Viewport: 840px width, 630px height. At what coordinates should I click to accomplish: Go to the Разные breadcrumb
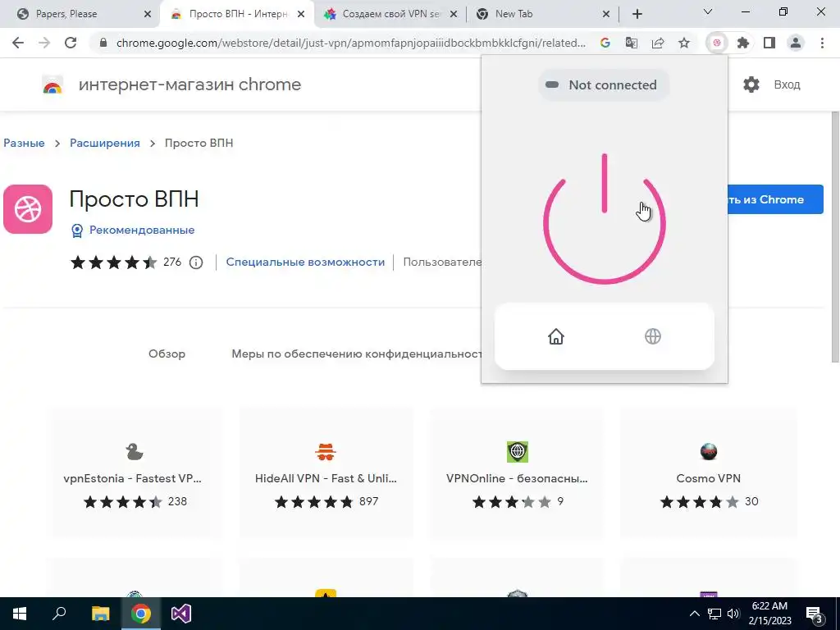coord(24,143)
